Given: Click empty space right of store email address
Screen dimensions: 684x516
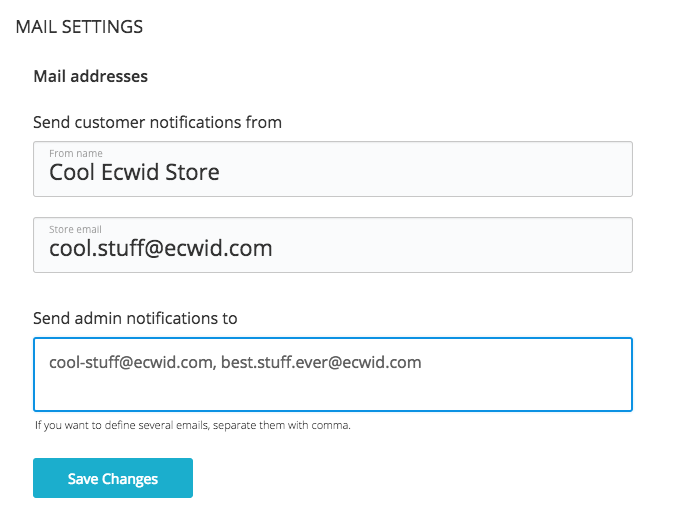Looking at the screenshot, I should 451,248.
